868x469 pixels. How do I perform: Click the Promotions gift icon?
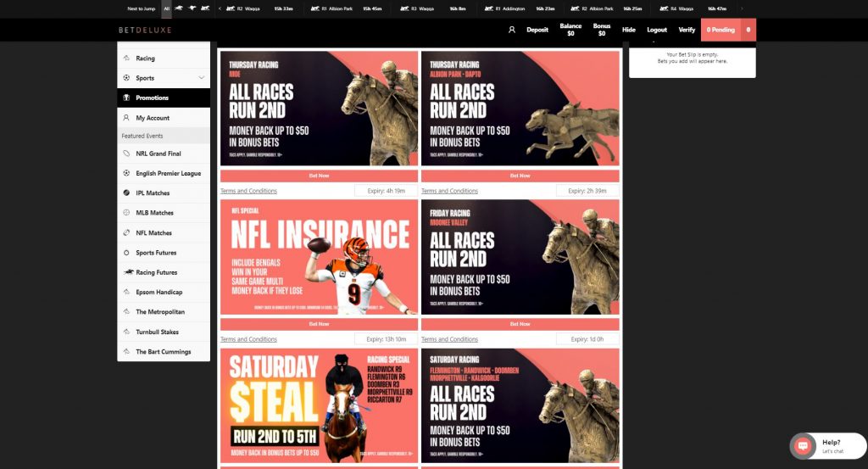pyautogui.click(x=126, y=98)
